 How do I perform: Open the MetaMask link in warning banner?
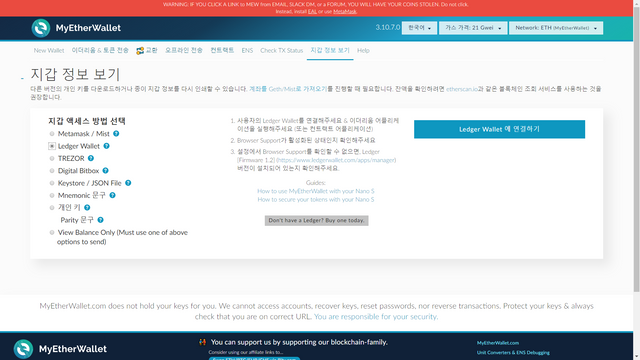pos(344,11)
